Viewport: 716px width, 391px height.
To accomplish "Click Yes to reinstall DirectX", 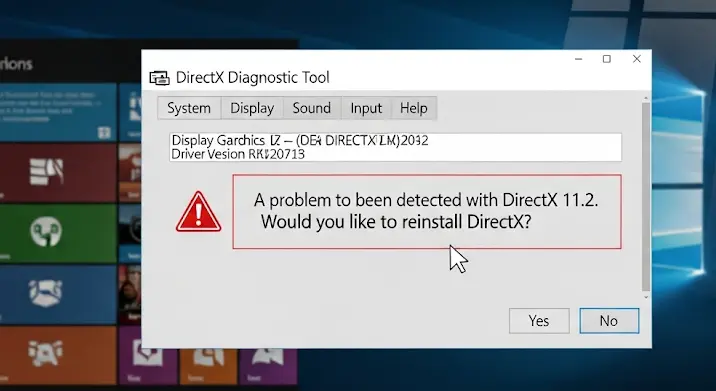I will click(539, 321).
